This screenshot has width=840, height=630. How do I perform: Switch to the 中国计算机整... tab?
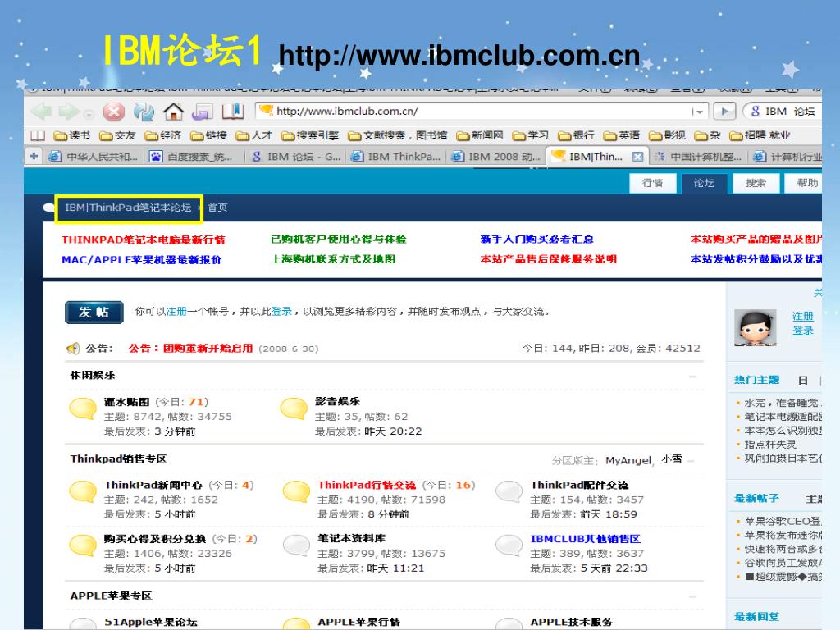pos(699,157)
